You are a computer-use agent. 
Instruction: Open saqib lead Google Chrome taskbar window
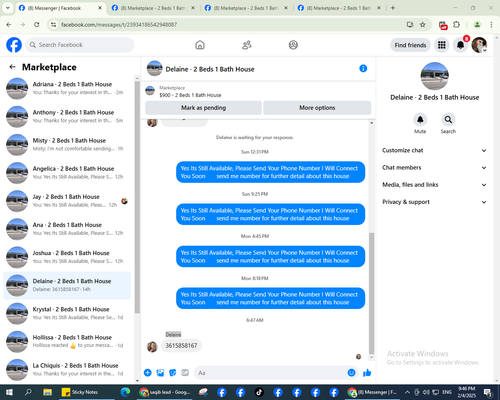coord(165,392)
